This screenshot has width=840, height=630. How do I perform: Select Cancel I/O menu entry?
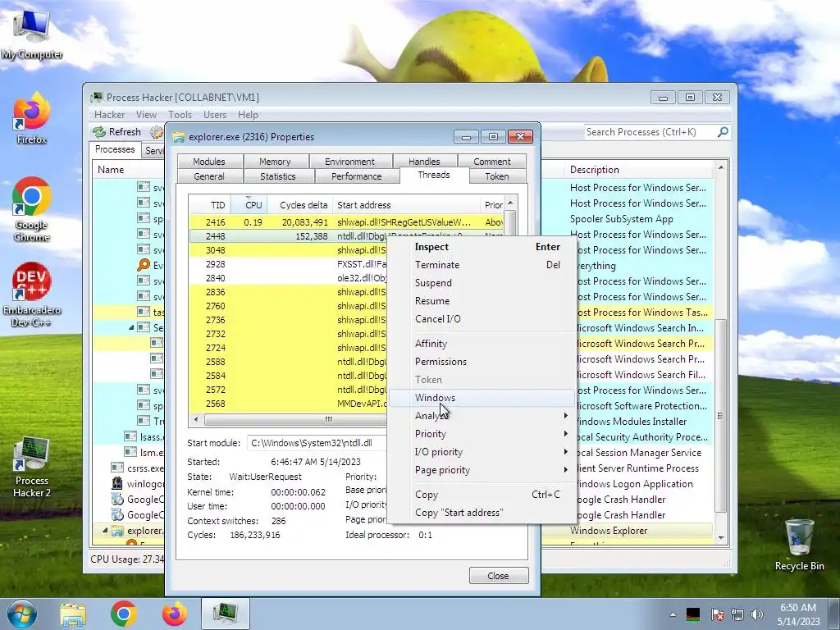(481, 319)
